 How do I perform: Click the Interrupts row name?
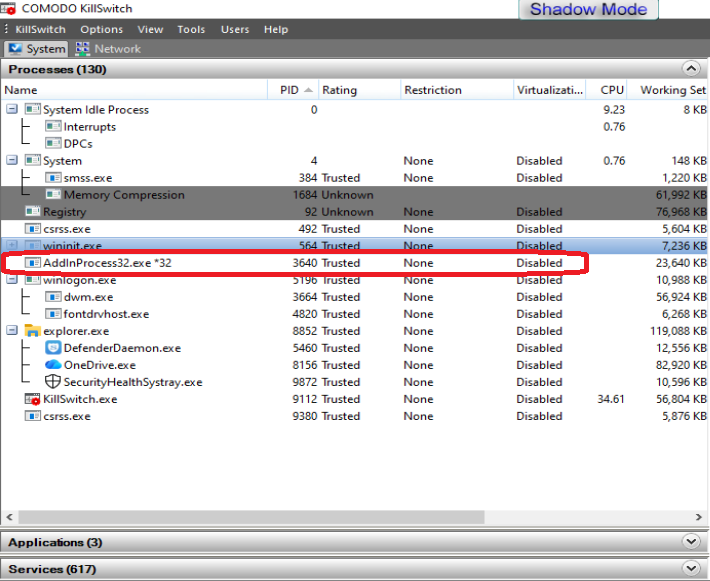coord(90,127)
